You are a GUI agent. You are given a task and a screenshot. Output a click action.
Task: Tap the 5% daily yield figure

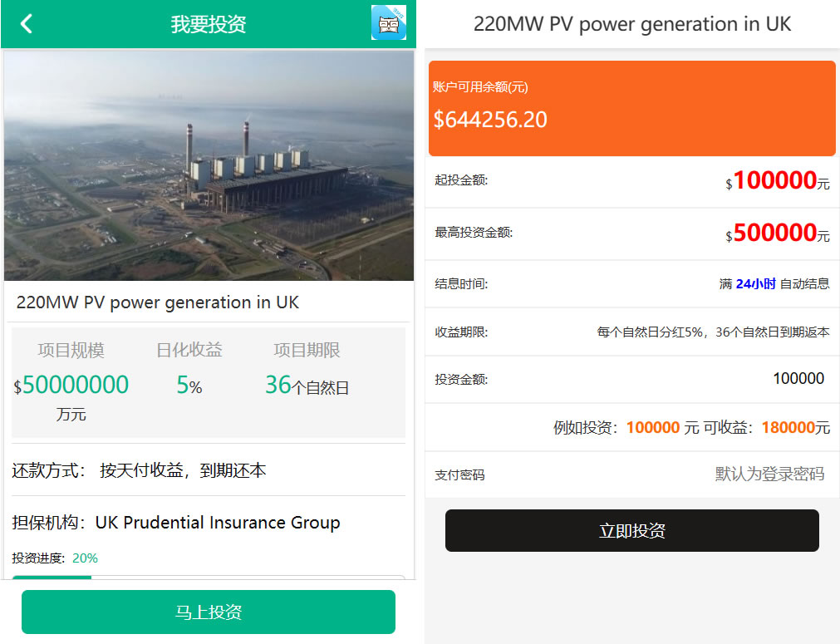(187, 386)
